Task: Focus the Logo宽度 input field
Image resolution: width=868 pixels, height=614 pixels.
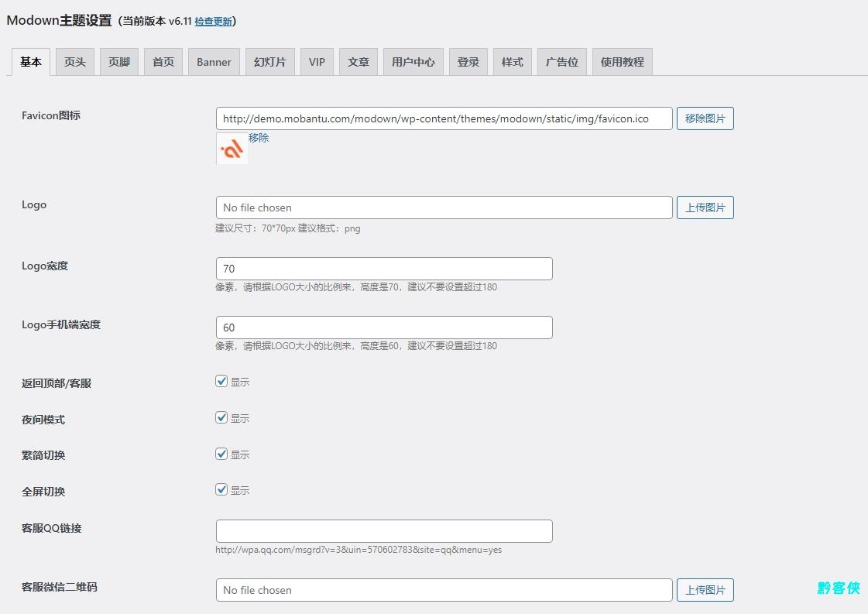Action: click(384, 269)
